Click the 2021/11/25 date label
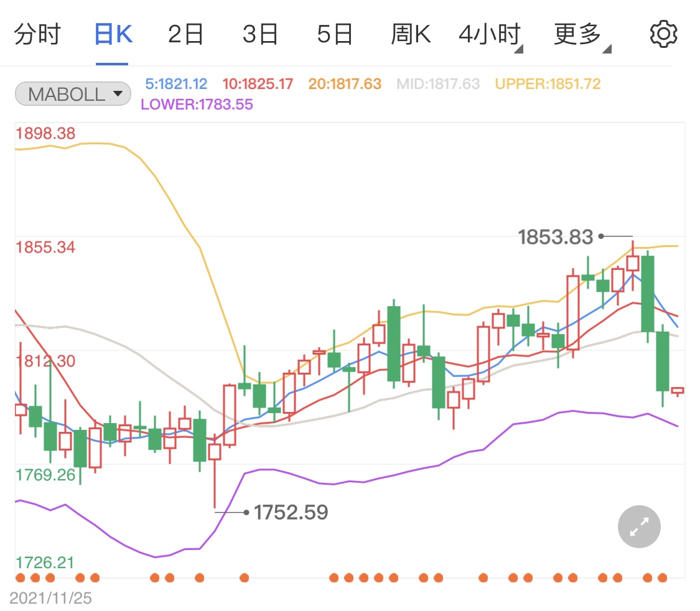700x611 pixels. click(x=50, y=598)
